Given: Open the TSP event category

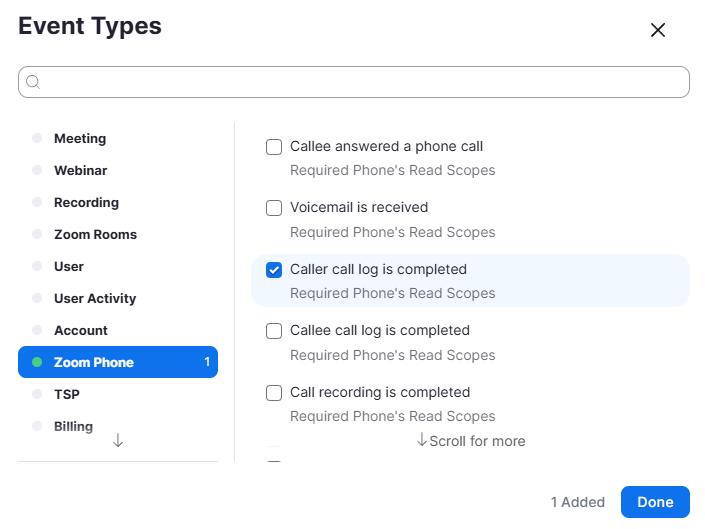Looking at the screenshot, I should pos(67,394).
